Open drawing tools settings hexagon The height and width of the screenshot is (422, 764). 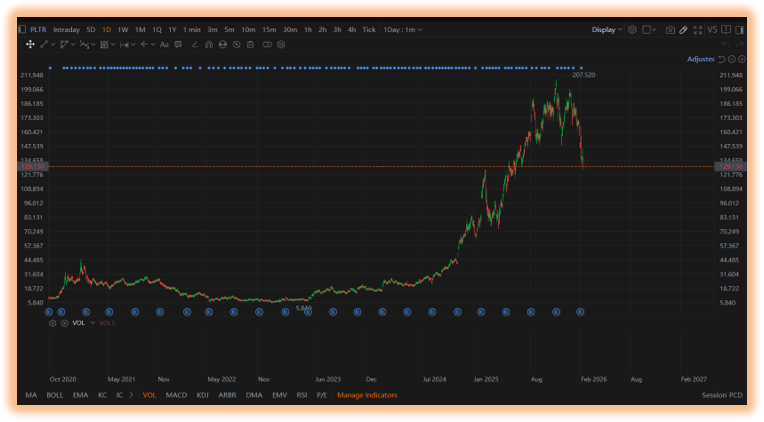pyautogui.click(x=281, y=44)
